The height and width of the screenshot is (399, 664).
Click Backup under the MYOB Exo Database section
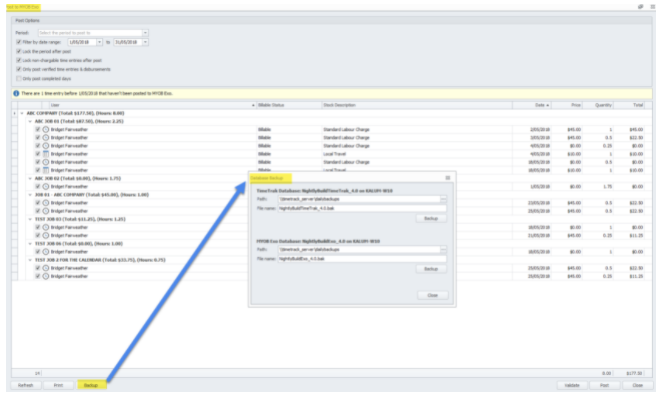point(431,269)
